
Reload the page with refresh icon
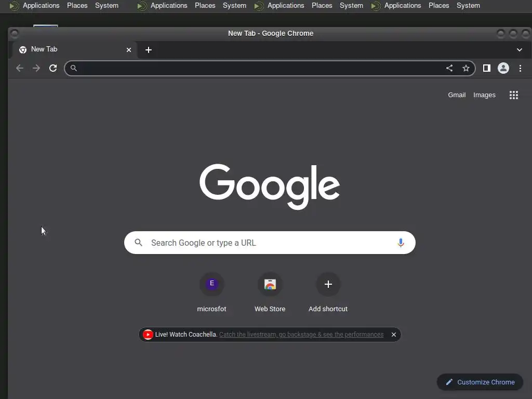tap(53, 68)
